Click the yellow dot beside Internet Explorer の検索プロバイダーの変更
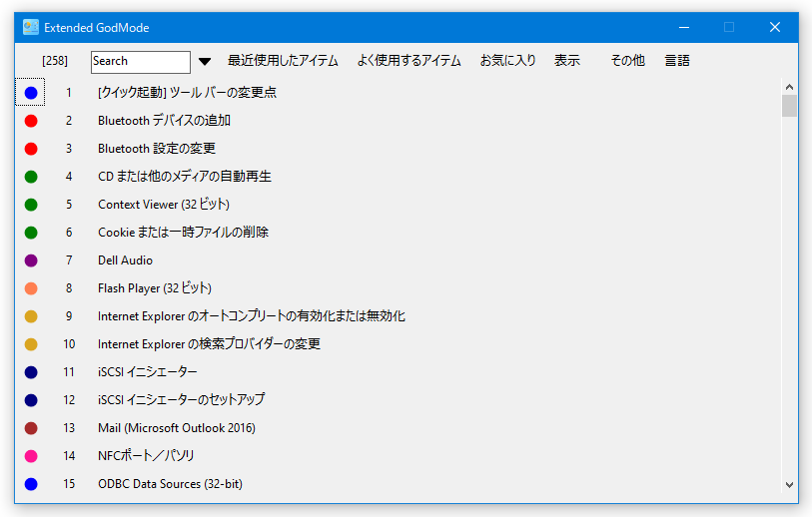812x517 pixels. 31,344
